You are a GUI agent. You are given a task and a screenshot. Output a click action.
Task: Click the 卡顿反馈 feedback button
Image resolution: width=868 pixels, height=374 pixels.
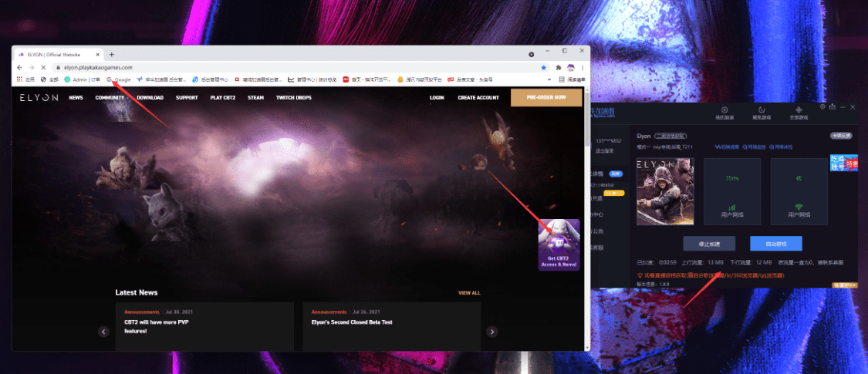840,136
